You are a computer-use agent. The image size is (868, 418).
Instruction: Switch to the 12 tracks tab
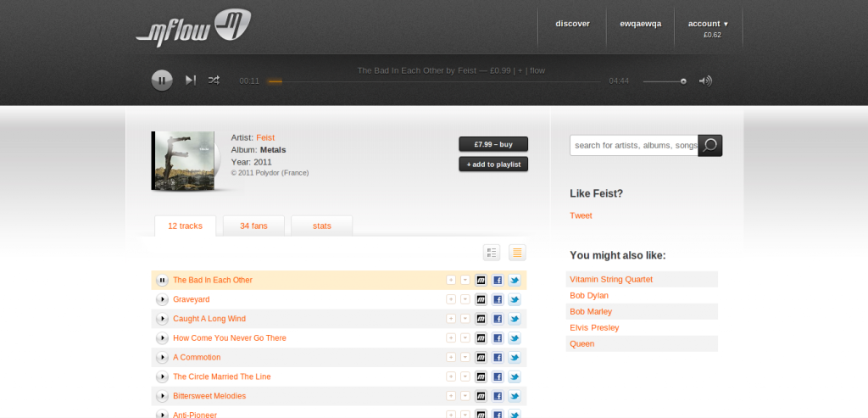[x=185, y=226]
